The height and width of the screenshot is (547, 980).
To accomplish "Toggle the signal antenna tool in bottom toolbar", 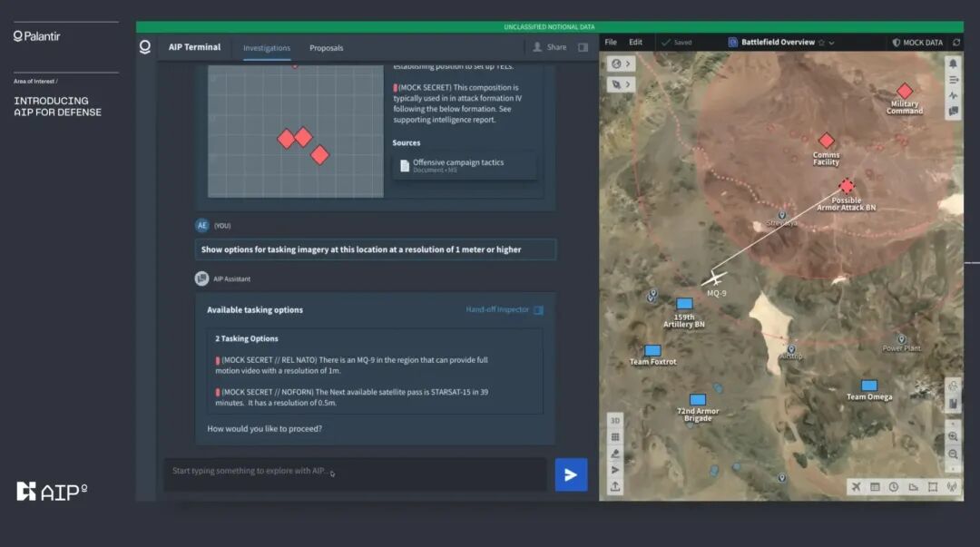I will 951,487.
